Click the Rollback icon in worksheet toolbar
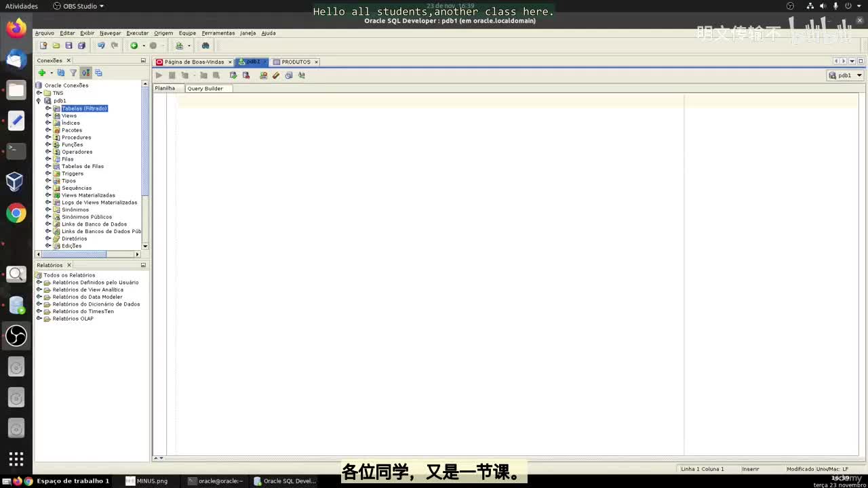The width and height of the screenshot is (868, 488). pyautogui.click(x=245, y=75)
